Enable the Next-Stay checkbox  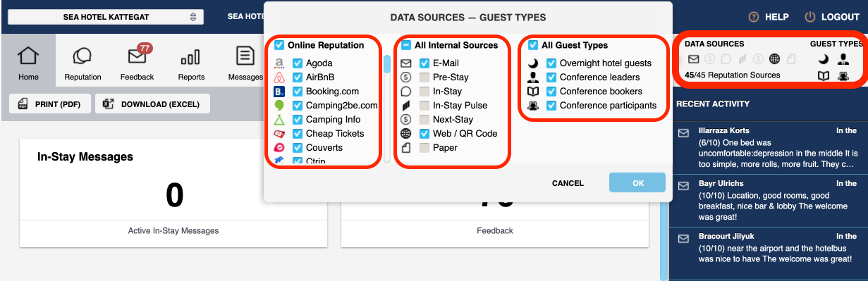click(424, 120)
